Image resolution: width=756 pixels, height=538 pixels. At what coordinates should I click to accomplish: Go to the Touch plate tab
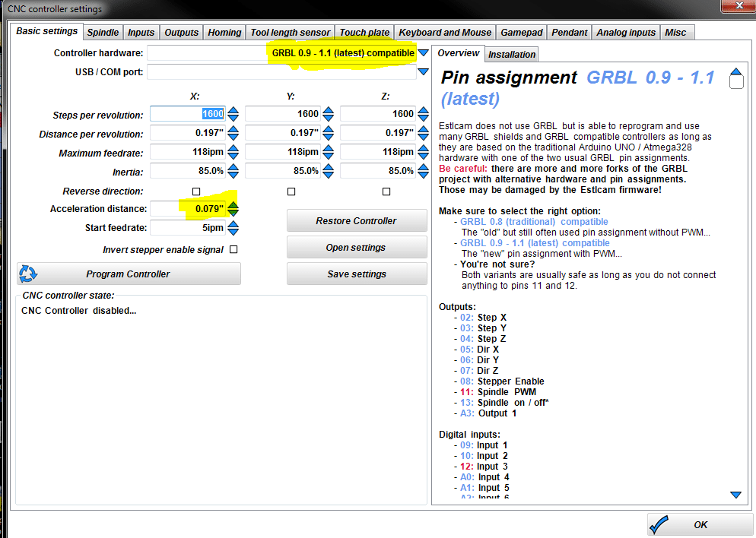[364, 32]
